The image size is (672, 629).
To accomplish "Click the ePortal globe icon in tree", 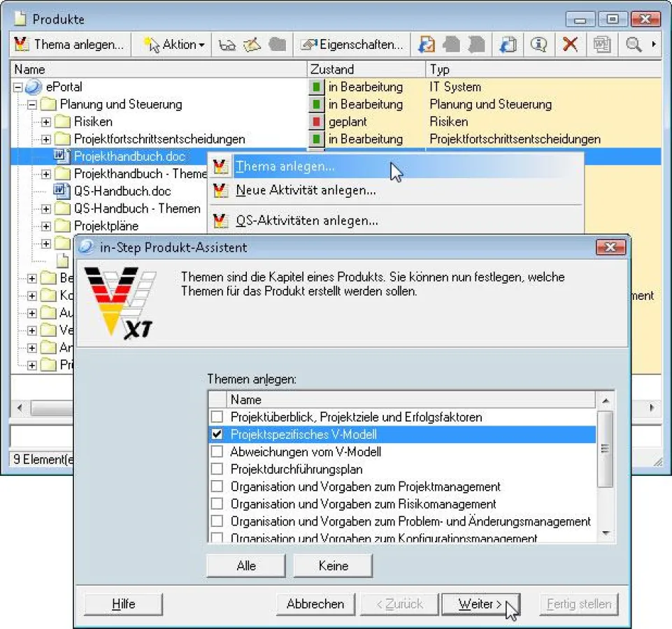I will [34, 87].
